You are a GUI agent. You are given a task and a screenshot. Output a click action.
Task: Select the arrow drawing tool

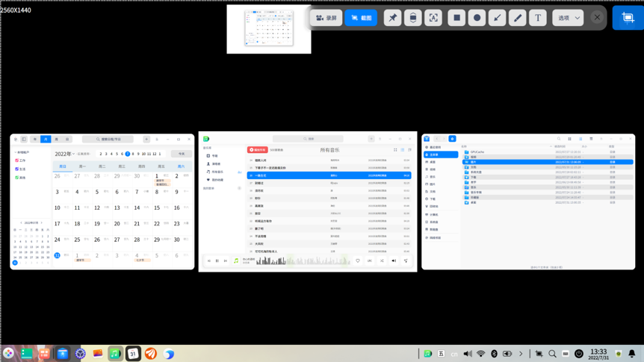coord(497,18)
